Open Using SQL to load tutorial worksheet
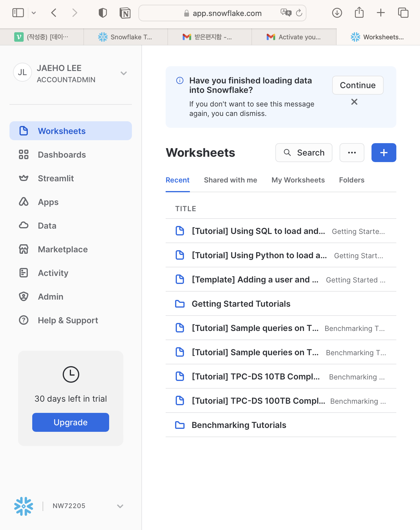 pos(281,231)
